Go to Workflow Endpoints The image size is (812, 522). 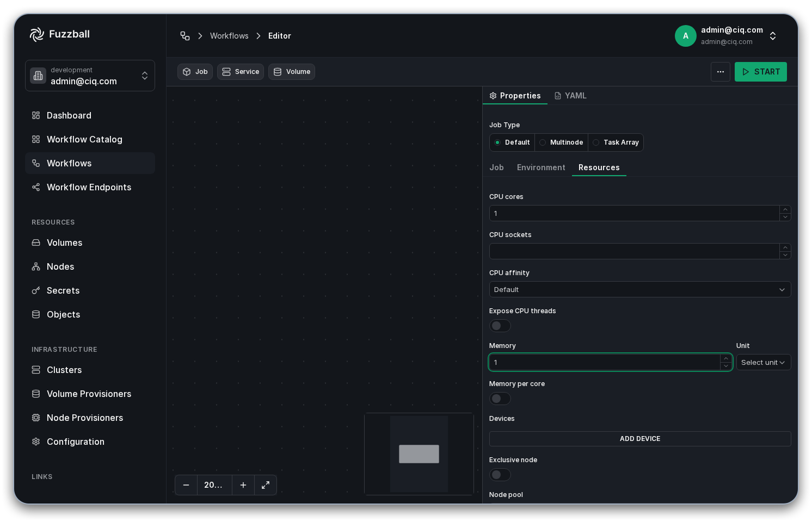click(x=90, y=187)
